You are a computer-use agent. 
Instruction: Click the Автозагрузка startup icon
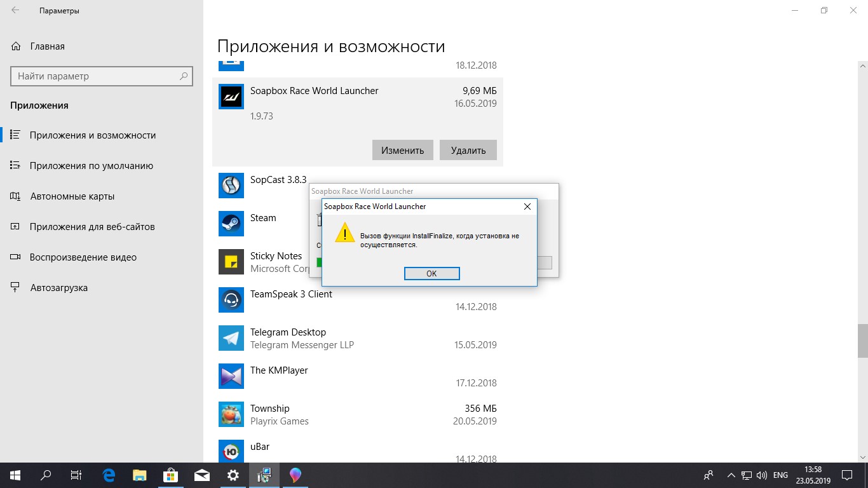pyautogui.click(x=16, y=288)
